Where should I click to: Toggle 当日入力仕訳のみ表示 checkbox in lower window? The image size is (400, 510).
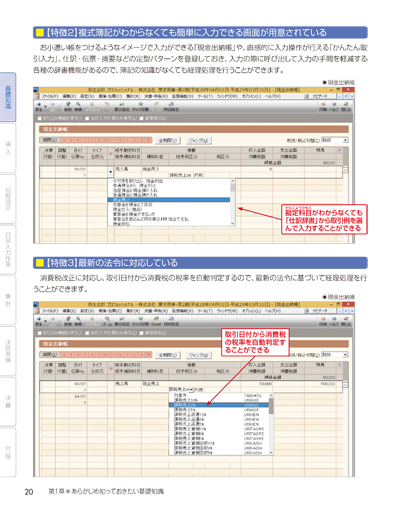(x=87, y=333)
